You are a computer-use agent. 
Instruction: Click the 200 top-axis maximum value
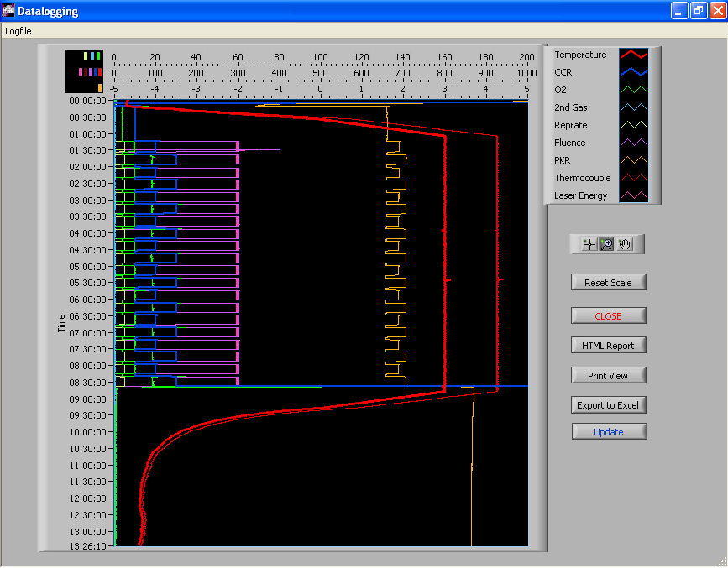[x=526, y=57]
